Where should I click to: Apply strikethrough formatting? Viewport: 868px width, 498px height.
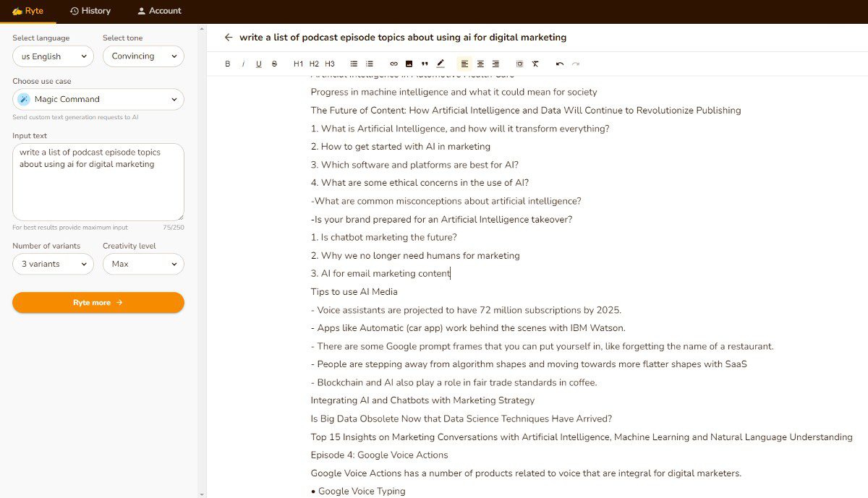274,64
